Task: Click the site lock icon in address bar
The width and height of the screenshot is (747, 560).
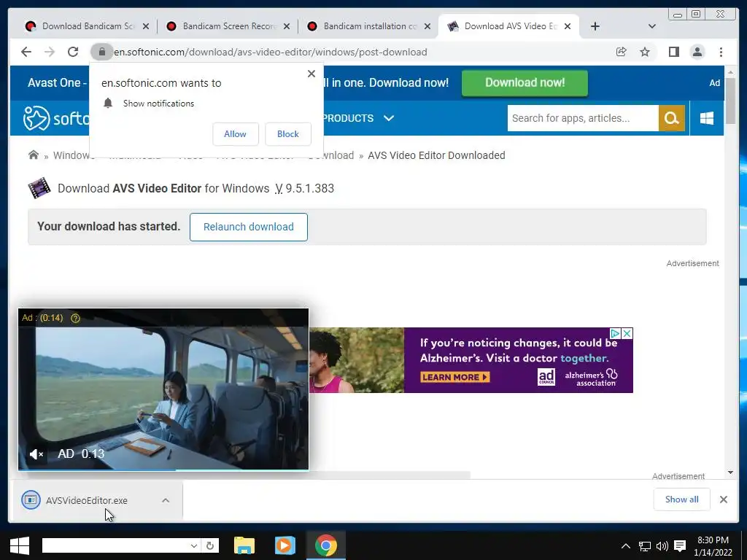Action: (101, 52)
